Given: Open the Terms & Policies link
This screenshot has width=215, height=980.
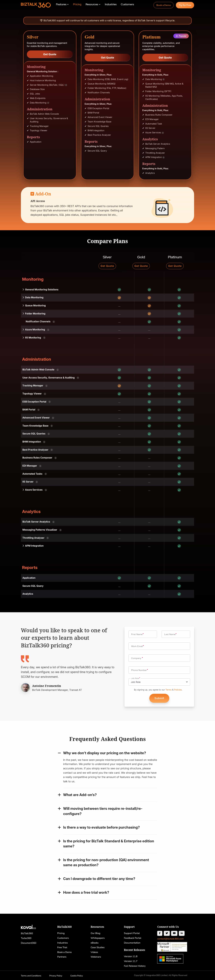Looking at the screenshot, I should click(173, 690).
